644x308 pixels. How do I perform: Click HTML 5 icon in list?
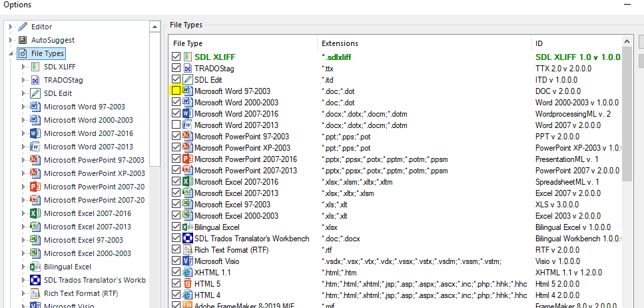click(x=188, y=284)
